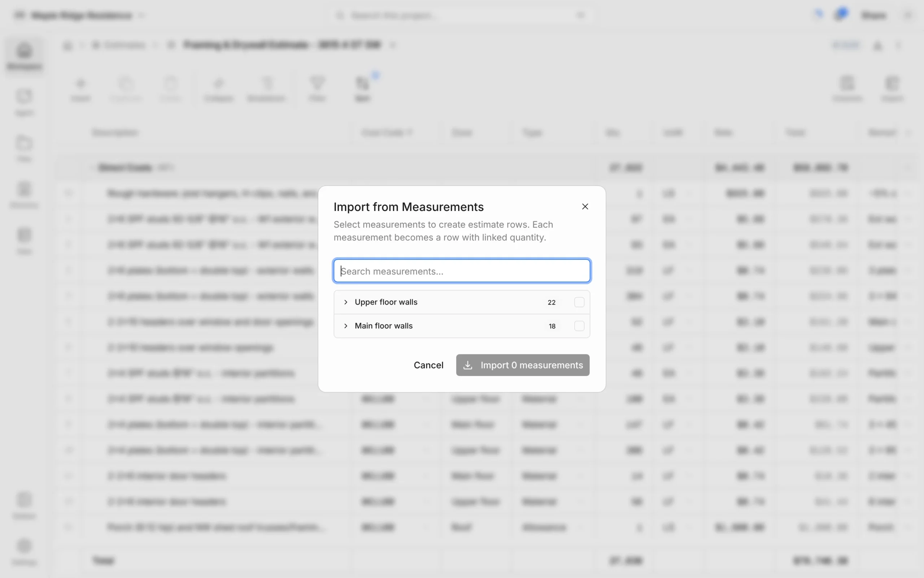924x578 pixels.
Task: Close the Import from Measurements dialog
Action: (585, 206)
